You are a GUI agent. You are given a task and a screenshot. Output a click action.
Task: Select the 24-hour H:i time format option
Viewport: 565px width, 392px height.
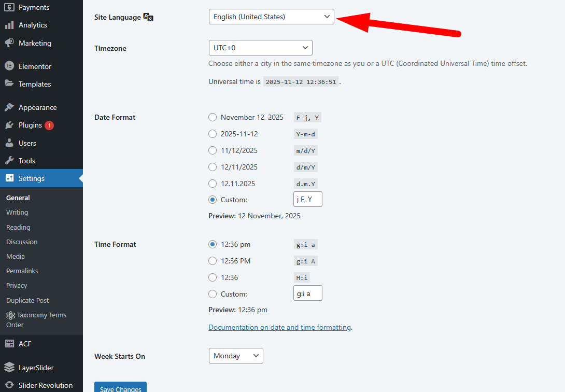pos(213,277)
